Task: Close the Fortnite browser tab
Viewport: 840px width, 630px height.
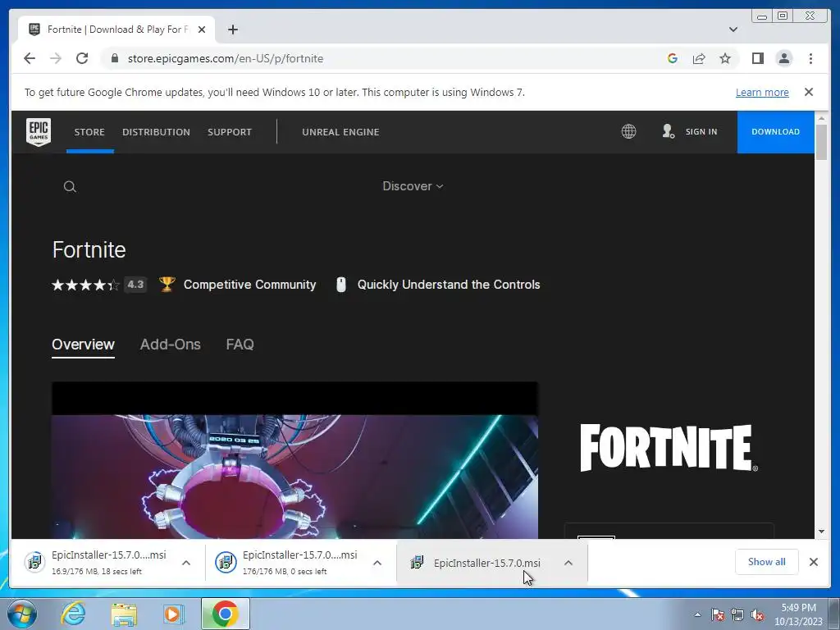Action: pyautogui.click(x=202, y=30)
